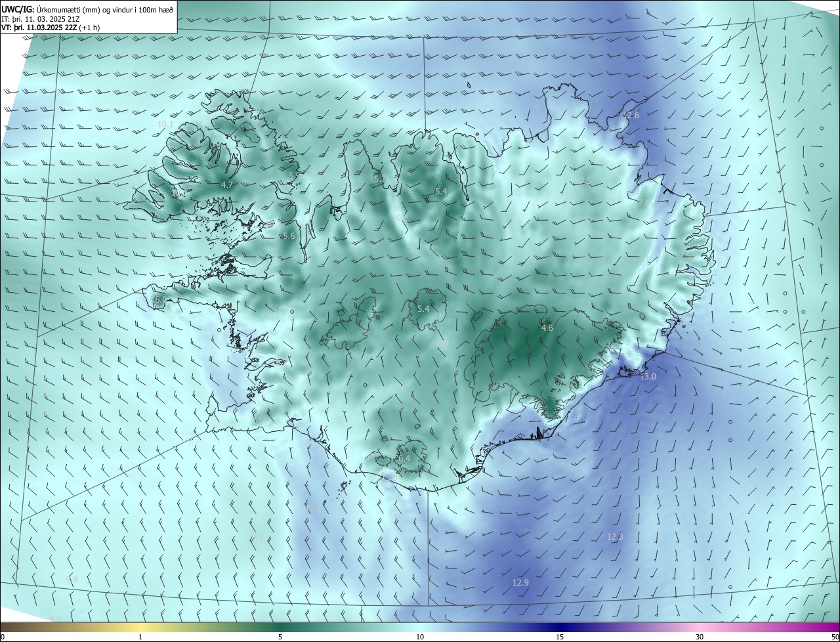Click the '0' tick on the color scale
The width and height of the screenshot is (840, 642).
(2, 637)
